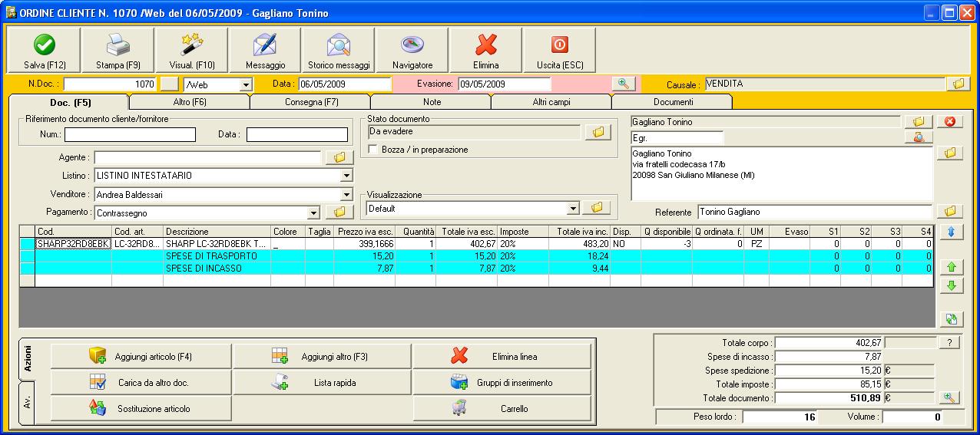Screen dimensions: 980x435
Task: Switch to the Consegna (F7) tab
Action: click(x=311, y=102)
